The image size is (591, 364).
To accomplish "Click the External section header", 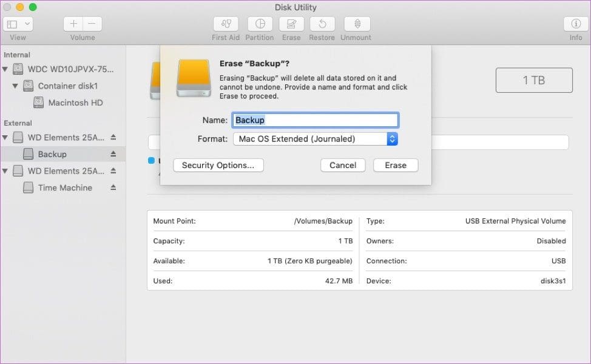I will click(18, 123).
